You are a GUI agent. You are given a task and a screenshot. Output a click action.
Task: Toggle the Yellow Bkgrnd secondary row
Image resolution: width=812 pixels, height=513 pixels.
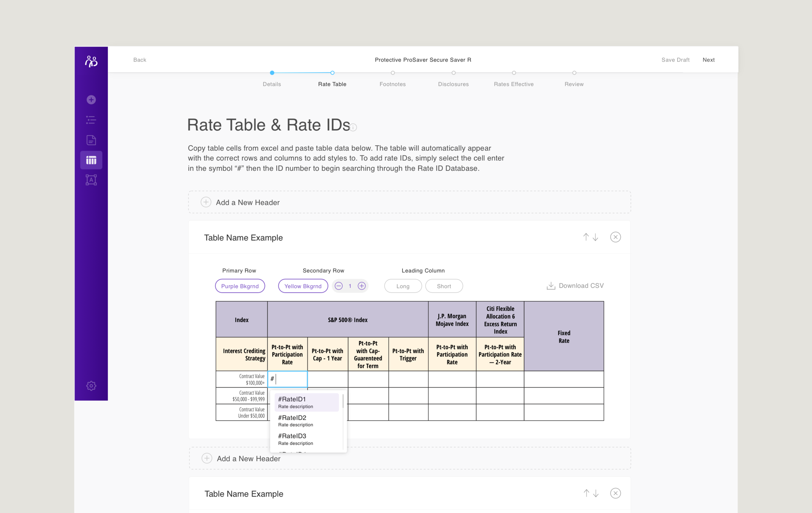point(303,286)
